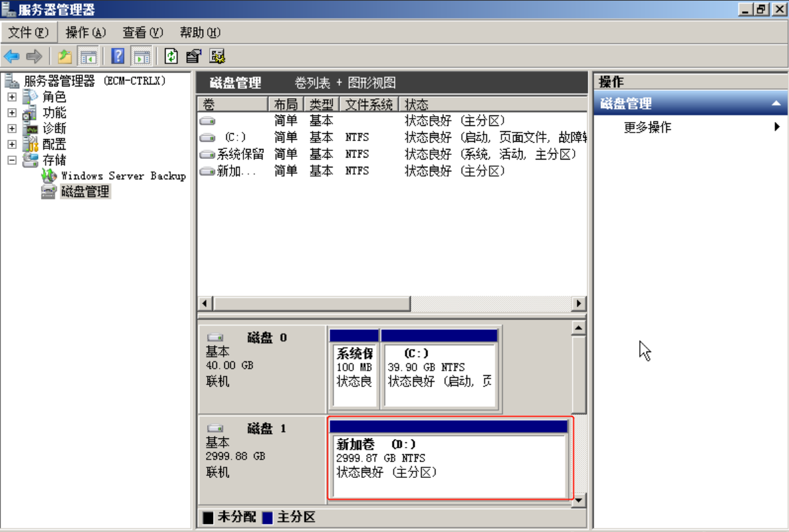Select Windows Server Backup tree item
This screenshot has width=789, height=532.
123,175
